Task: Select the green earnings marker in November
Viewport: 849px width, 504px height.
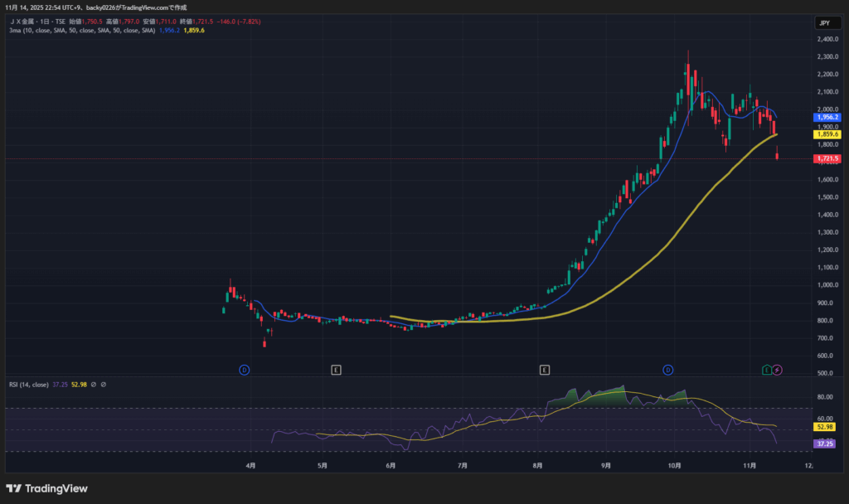Action: 767,369
